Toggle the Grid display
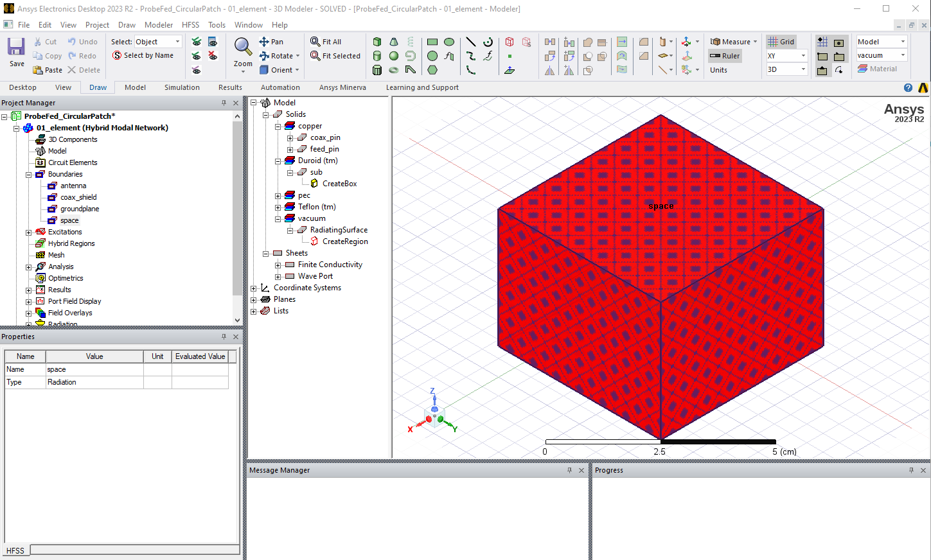This screenshot has width=931, height=560. (x=780, y=41)
